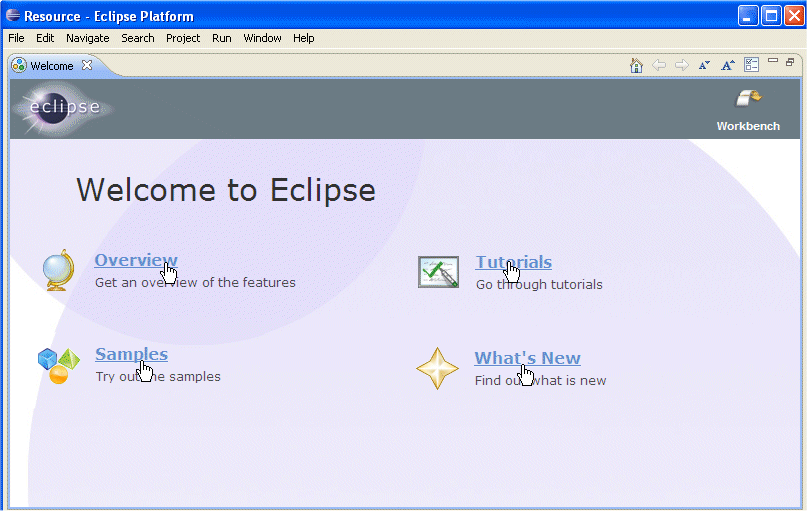Open the What's New link

(x=528, y=358)
